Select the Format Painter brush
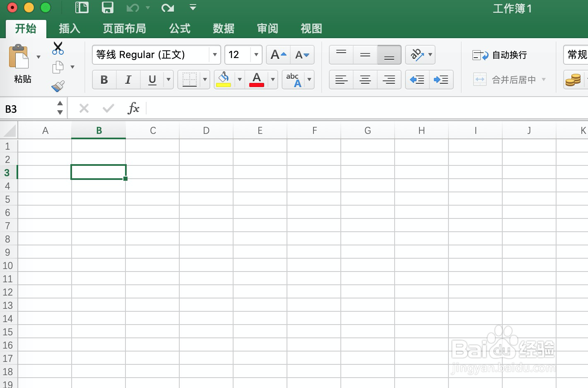Image resolution: width=588 pixels, height=388 pixels. (58, 86)
